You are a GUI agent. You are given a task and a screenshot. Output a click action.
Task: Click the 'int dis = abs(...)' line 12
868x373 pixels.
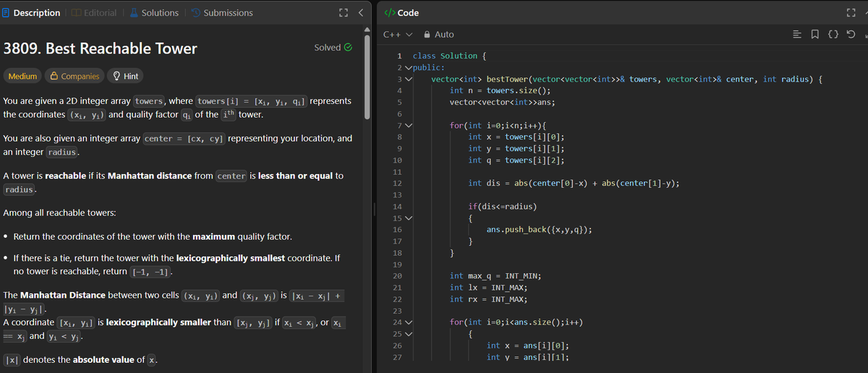click(x=574, y=183)
